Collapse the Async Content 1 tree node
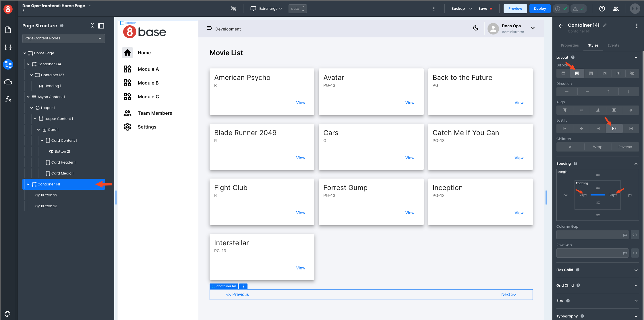The height and width of the screenshot is (320, 644). tap(28, 97)
